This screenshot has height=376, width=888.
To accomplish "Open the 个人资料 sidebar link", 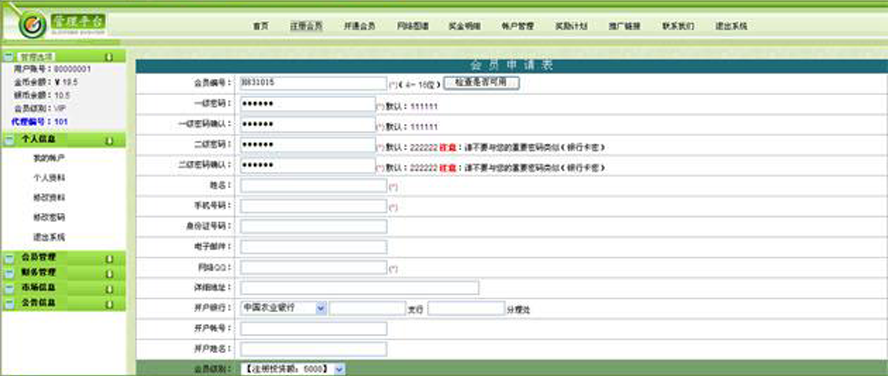I will 49,178.
